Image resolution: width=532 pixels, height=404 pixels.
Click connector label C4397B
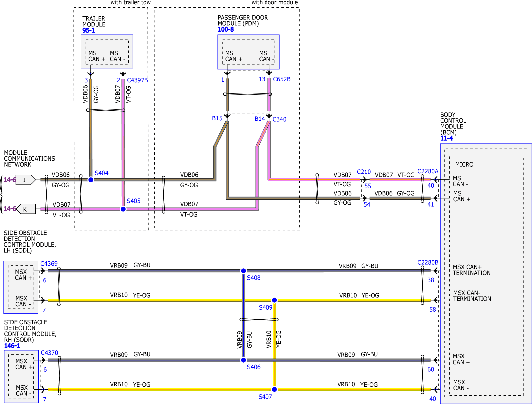pyautogui.click(x=137, y=80)
